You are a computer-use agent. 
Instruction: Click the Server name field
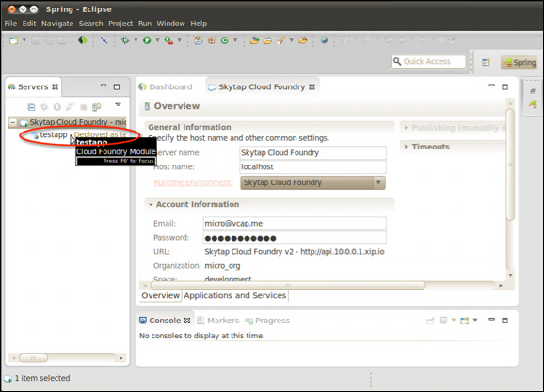[x=312, y=153]
